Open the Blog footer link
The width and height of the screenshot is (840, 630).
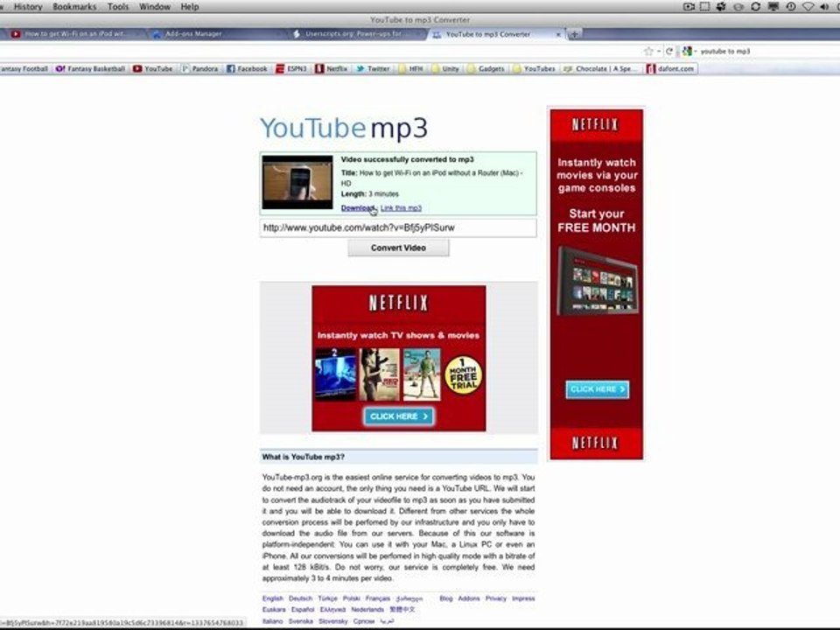point(446,598)
